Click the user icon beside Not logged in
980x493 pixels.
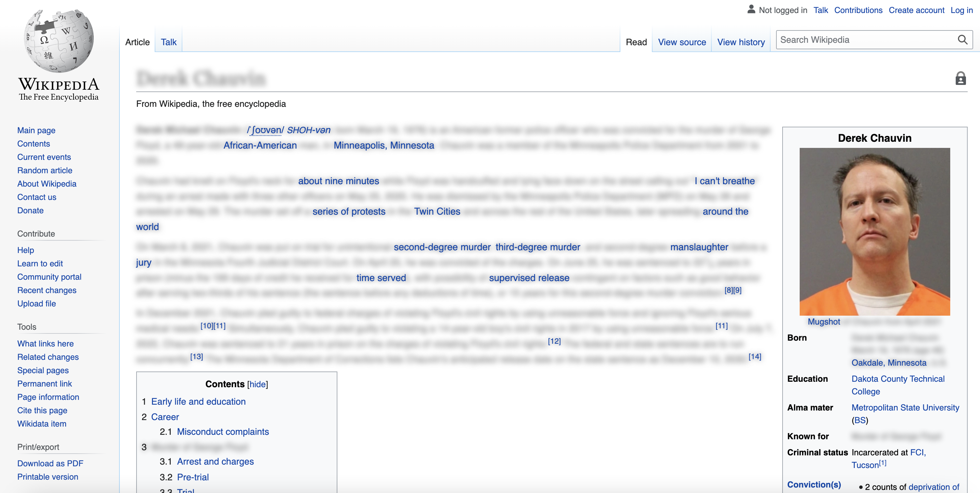coord(751,10)
